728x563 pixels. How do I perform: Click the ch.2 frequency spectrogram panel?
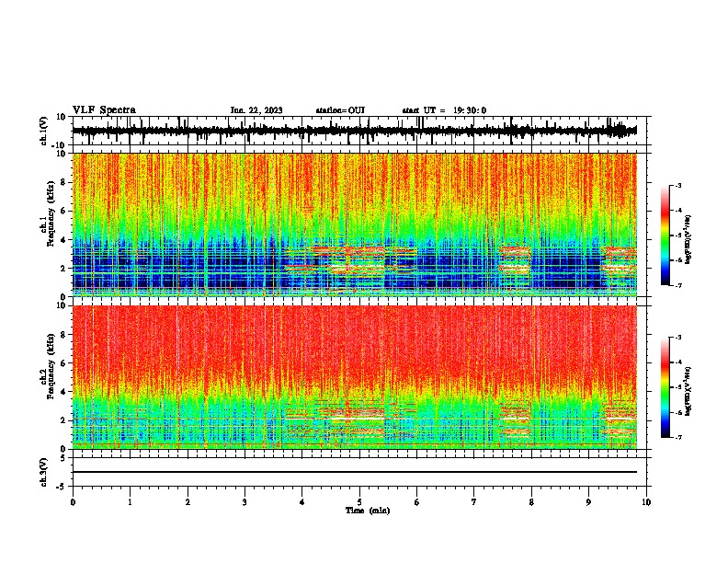tap(355, 377)
